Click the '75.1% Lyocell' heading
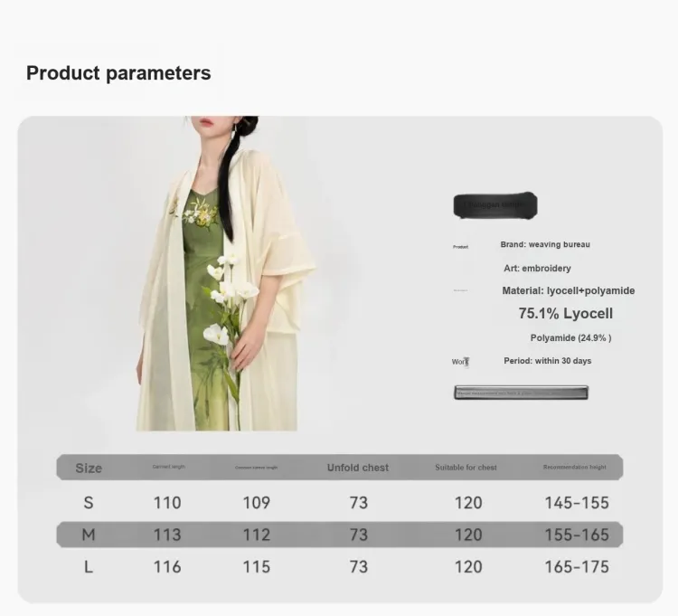The image size is (678, 616). pyautogui.click(x=566, y=314)
